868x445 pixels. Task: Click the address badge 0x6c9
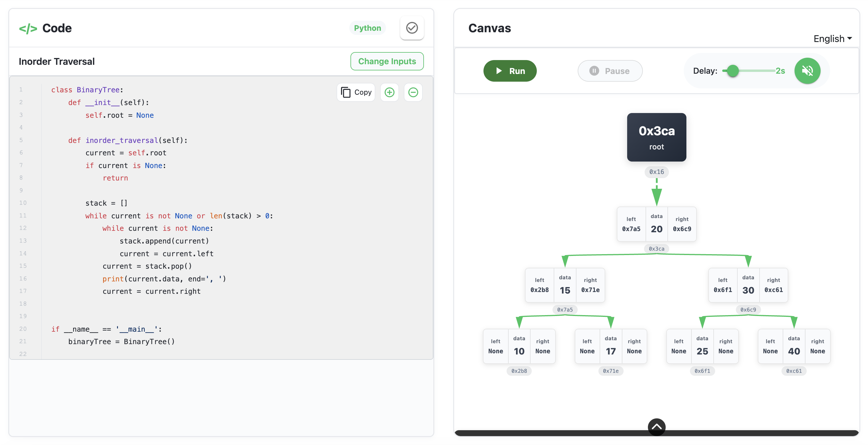[x=748, y=310]
